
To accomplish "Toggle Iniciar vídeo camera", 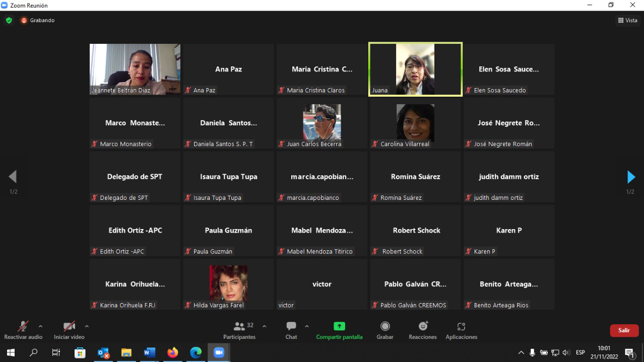I will tap(69, 327).
